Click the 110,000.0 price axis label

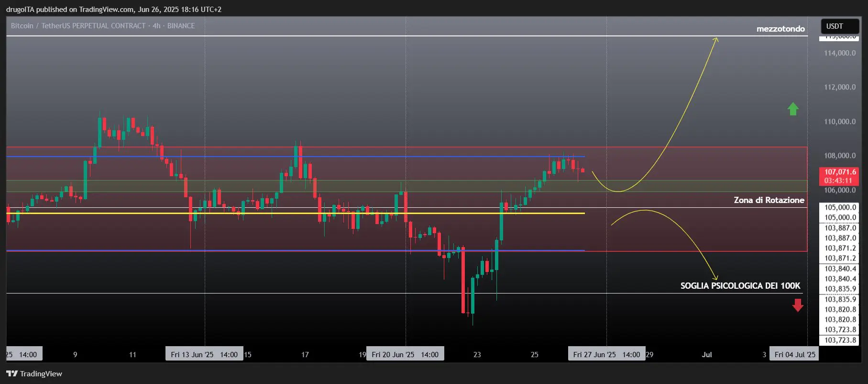840,122
